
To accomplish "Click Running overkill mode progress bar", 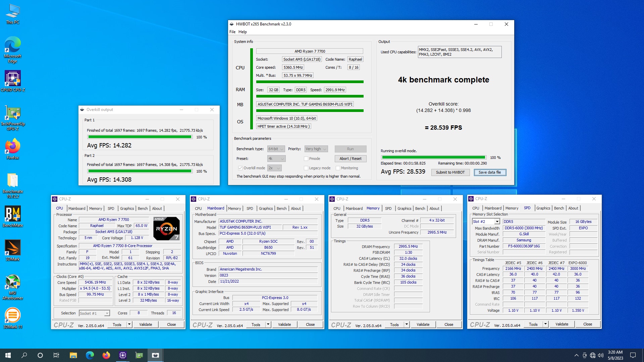I will pos(434,158).
